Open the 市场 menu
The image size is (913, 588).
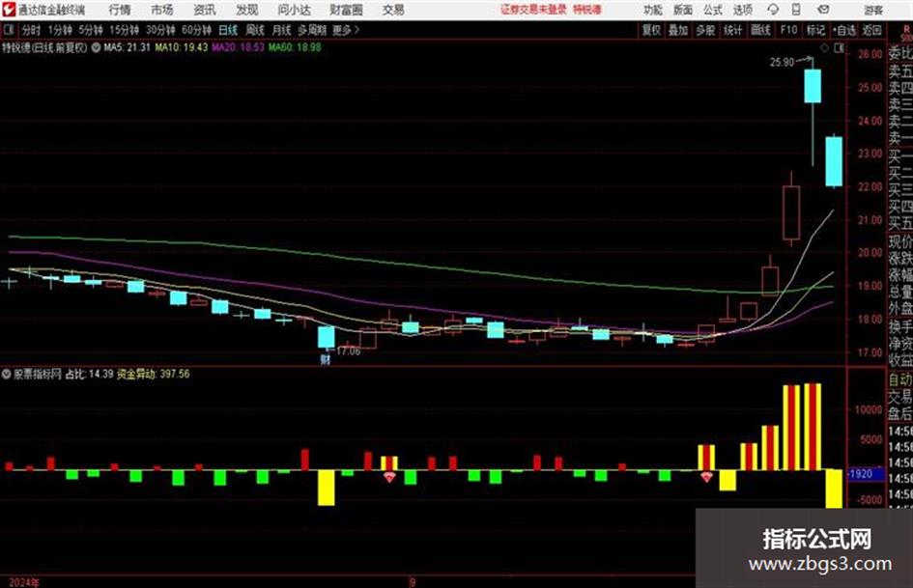click(162, 10)
